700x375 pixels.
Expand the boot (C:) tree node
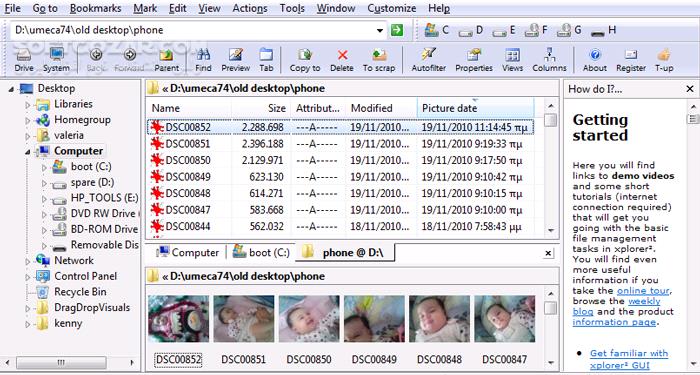[x=44, y=167]
